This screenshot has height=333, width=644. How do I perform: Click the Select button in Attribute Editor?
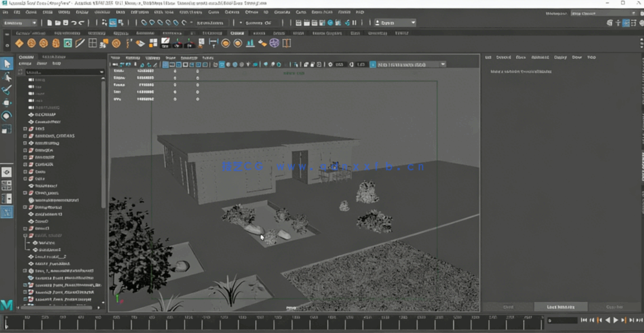click(x=508, y=307)
